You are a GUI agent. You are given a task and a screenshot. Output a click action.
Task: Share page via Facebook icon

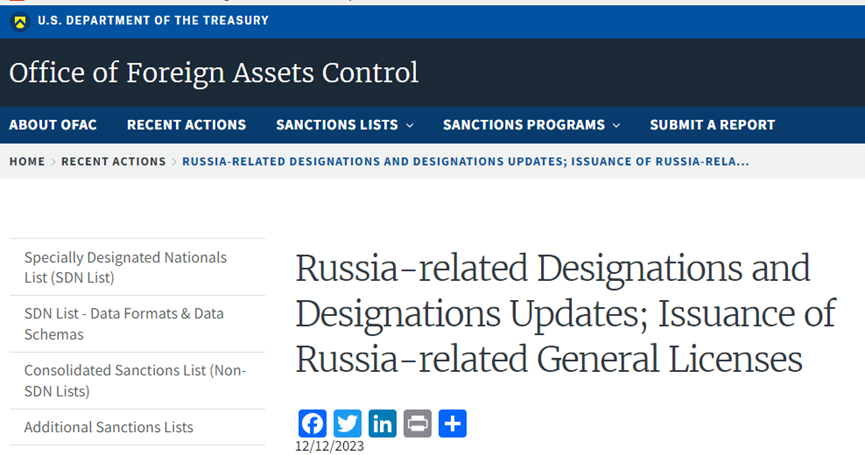pyautogui.click(x=312, y=424)
